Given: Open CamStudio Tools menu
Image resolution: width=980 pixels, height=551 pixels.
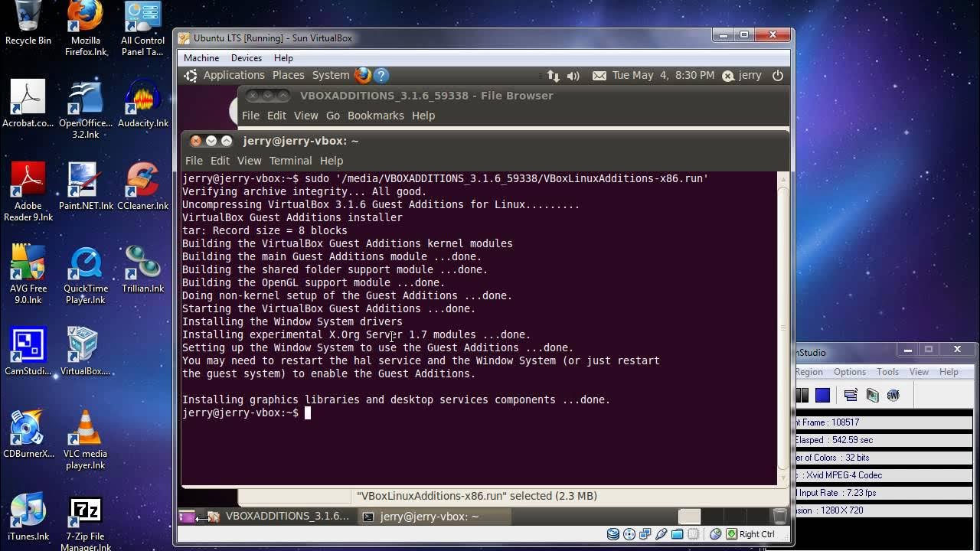Looking at the screenshot, I should point(888,372).
